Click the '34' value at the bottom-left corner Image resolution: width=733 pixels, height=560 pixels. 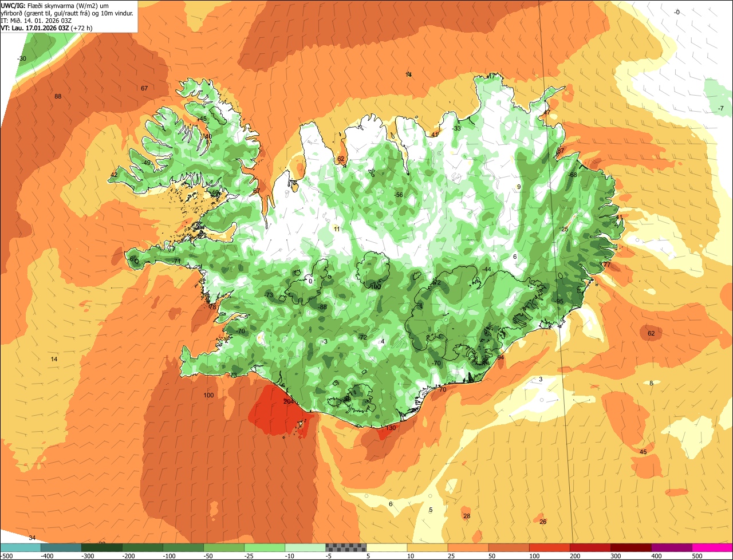click(32, 538)
